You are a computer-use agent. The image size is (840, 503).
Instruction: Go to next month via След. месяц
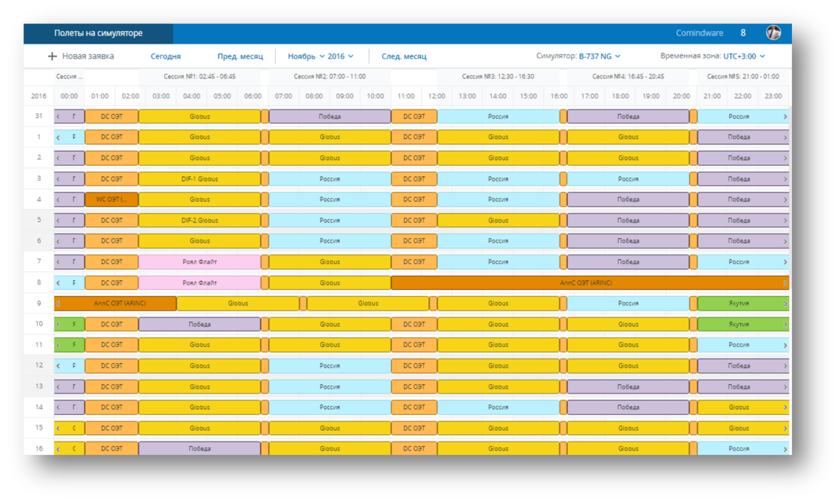click(404, 57)
